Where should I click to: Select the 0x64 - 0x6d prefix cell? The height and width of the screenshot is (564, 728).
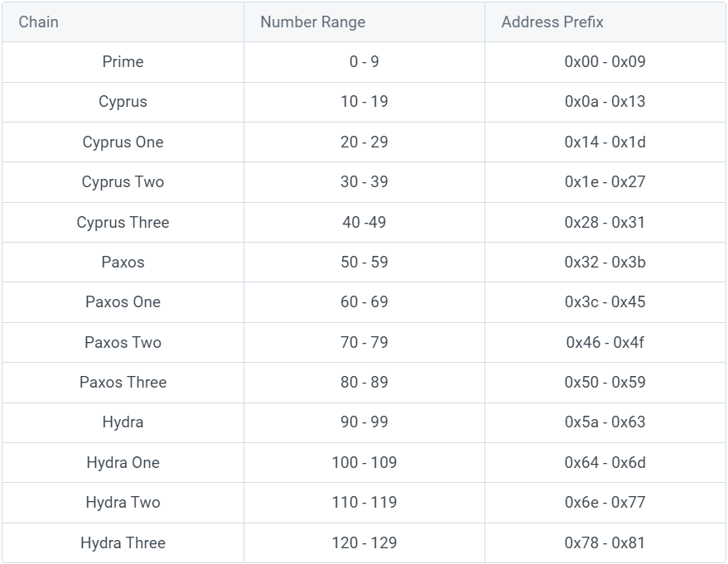tap(605, 463)
